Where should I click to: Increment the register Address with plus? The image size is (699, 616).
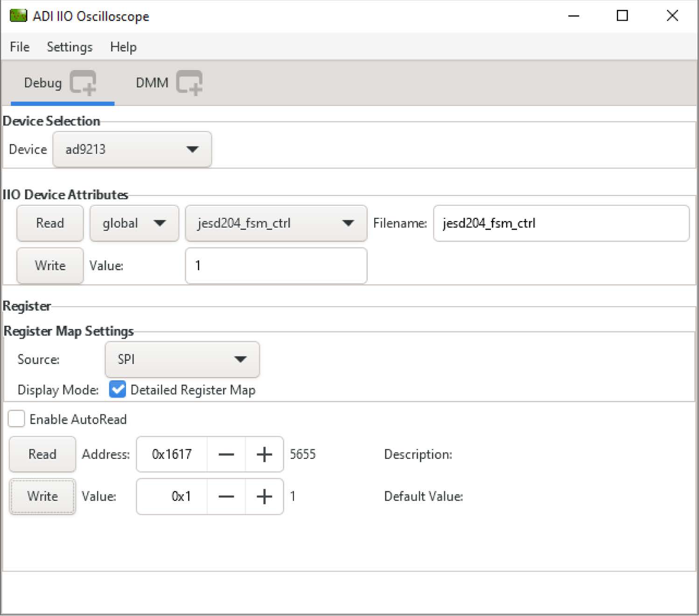[x=264, y=454]
